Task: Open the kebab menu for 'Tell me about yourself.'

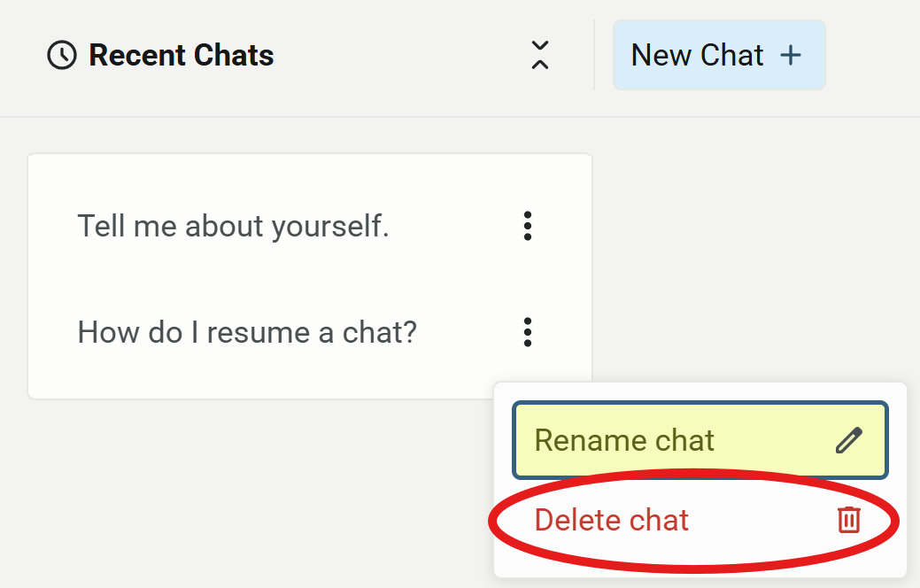Action: pos(527,226)
